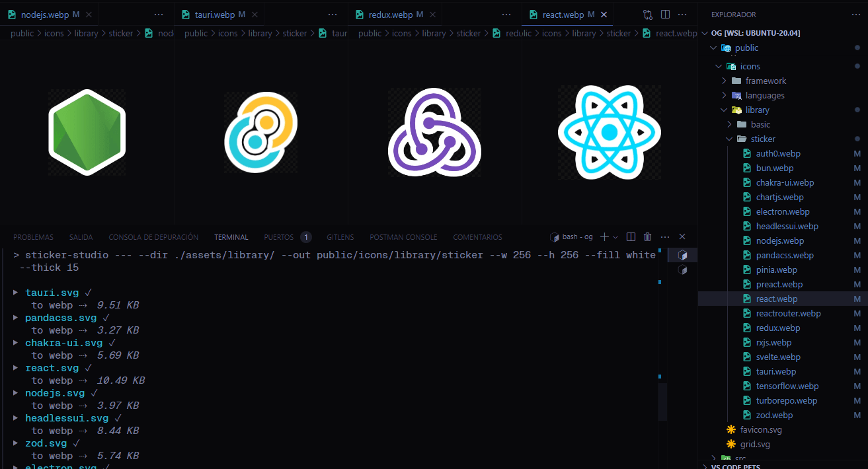Open more actions in nodejs.webp editor group
The image size is (868, 469).
click(x=159, y=15)
